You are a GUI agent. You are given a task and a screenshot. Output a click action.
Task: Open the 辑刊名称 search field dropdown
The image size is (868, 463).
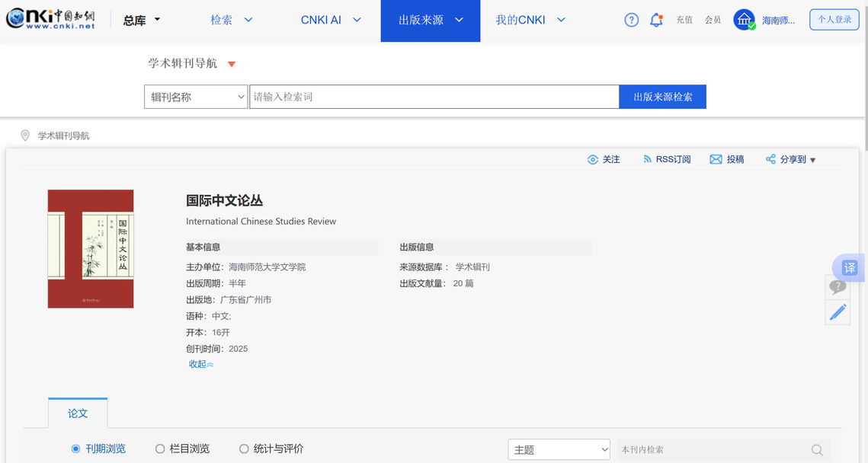tap(196, 97)
